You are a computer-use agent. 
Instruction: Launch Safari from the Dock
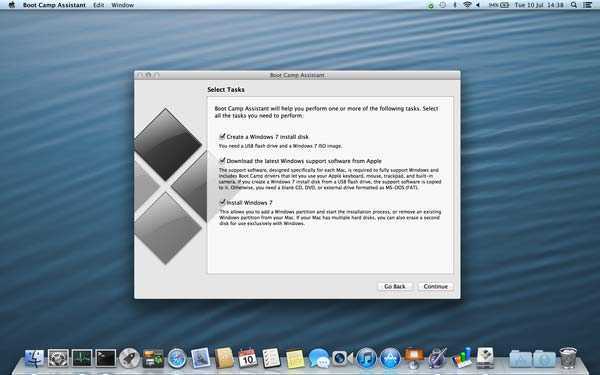coord(177,359)
